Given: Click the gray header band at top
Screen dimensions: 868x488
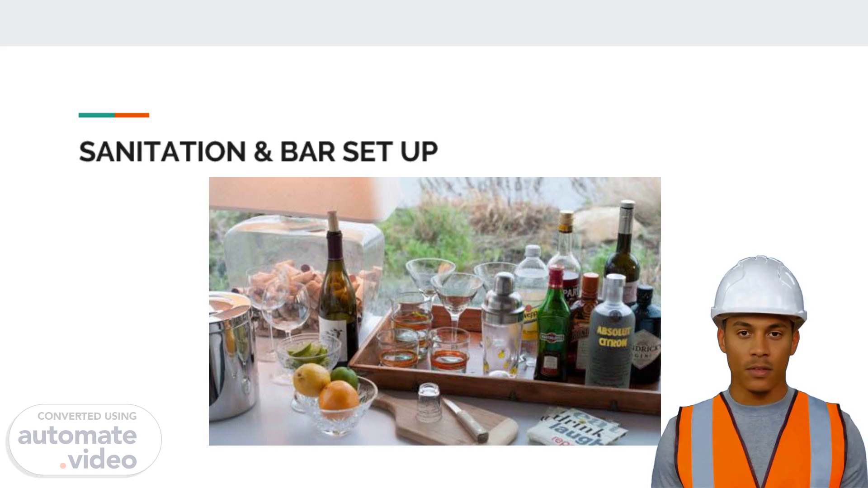Looking at the screenshot, I should [434, 23].
